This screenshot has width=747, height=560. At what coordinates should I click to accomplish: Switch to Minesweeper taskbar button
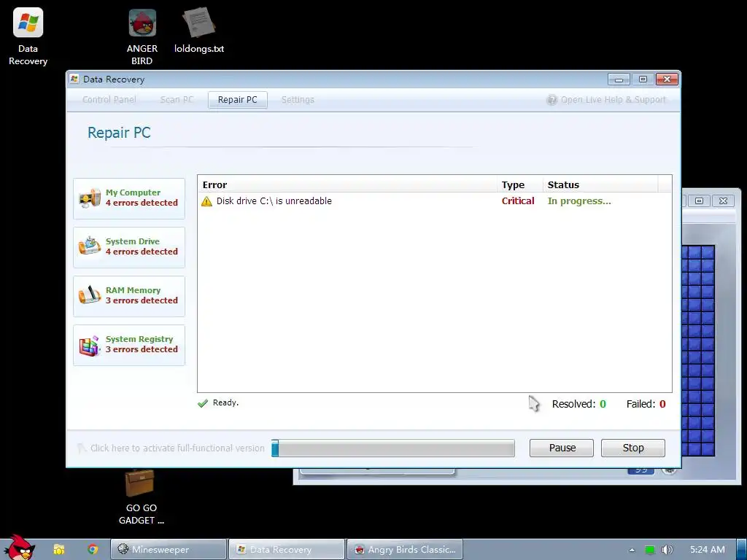coord(169,550)
